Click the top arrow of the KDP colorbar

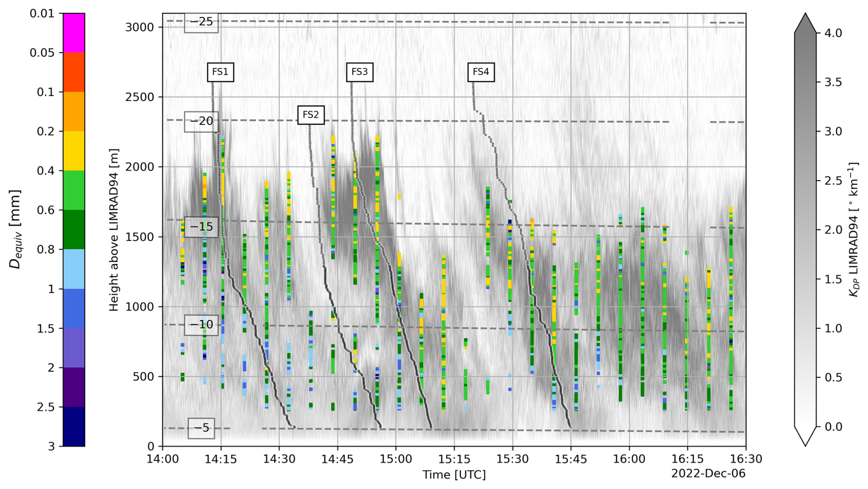pos(805,24)
